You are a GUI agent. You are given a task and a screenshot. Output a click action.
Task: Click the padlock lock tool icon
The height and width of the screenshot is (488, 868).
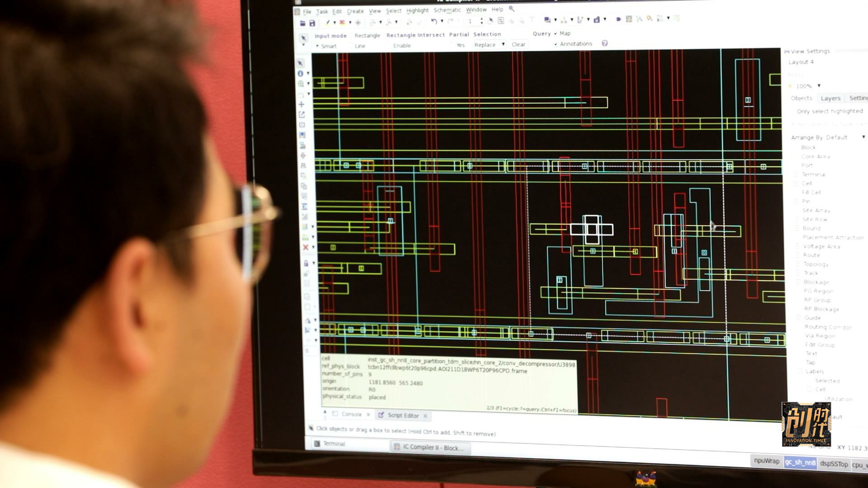306,263
